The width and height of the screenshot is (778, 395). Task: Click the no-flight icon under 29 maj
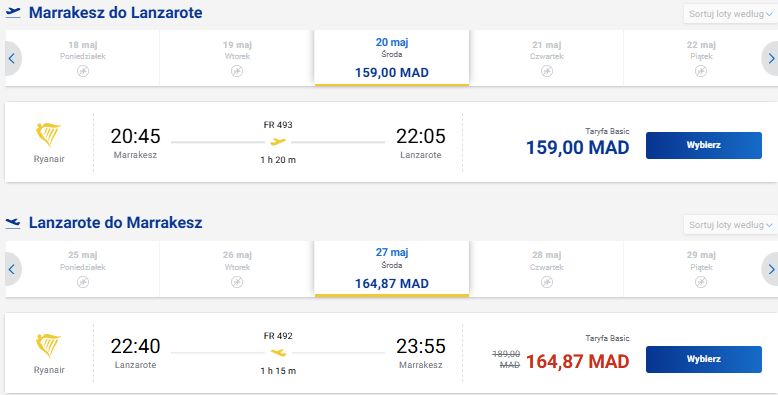pyautogui.click(x=701, y=282)
